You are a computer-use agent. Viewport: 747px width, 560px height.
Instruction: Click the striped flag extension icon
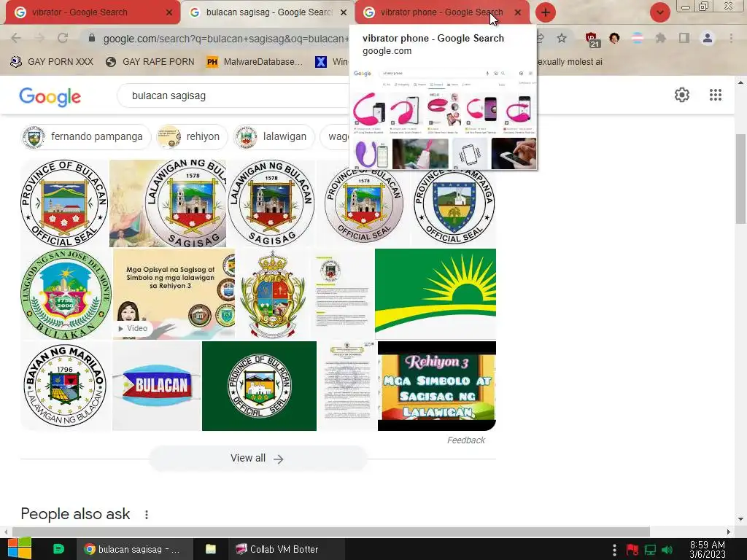[637, 38]
